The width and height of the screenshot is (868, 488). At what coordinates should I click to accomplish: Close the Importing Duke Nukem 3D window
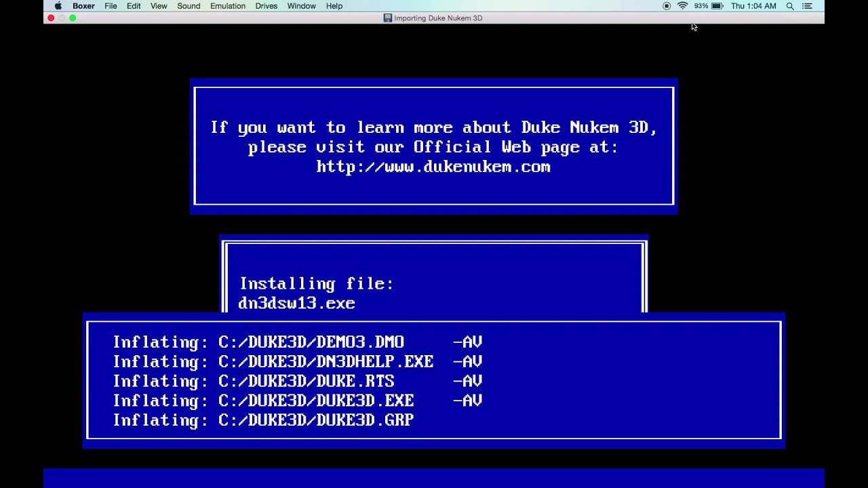51,18
